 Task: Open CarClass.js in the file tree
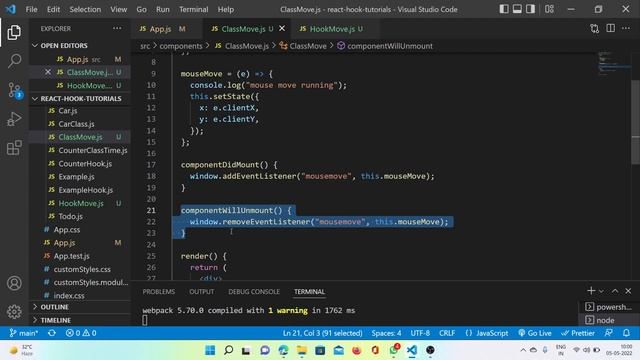76,124
